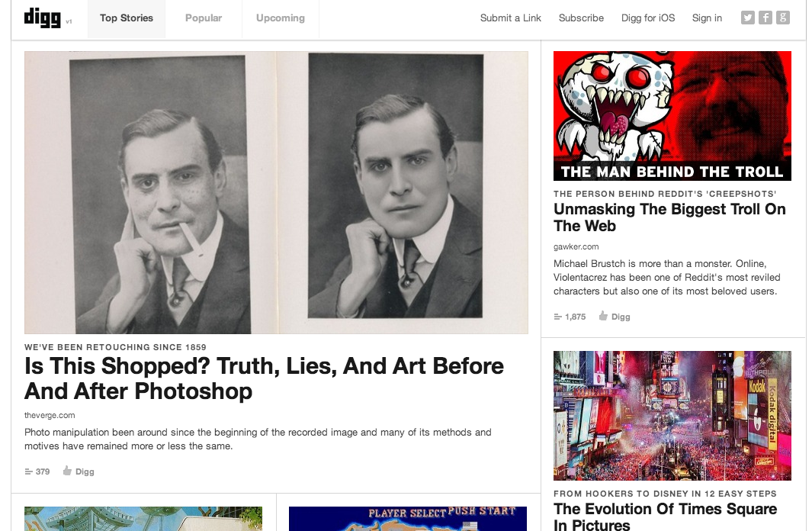
Task: Click the 379 digg count icon
Action: [x=30, y=471]
